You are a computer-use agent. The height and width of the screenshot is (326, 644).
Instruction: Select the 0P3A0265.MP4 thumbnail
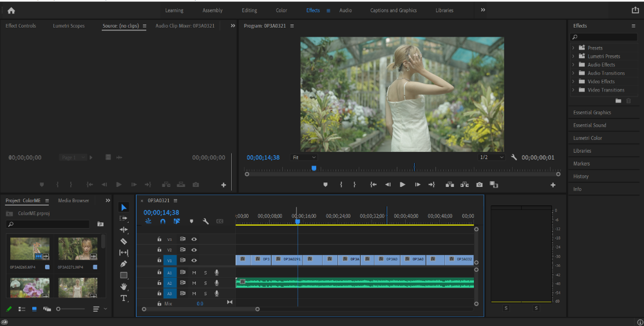click(30, 249)
